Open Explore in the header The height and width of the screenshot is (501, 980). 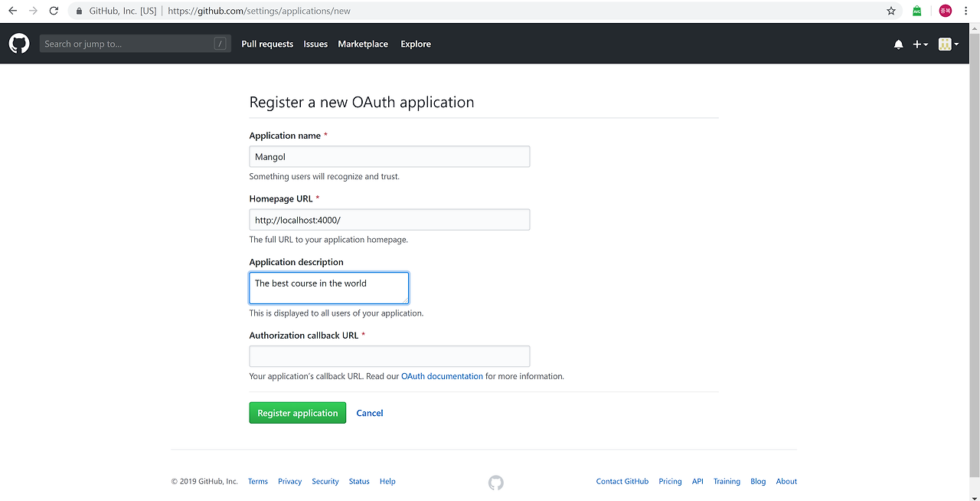click(x=416, y=44)
